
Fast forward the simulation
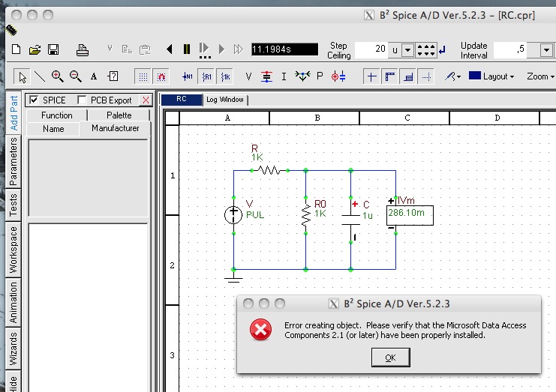click(239, 49)
